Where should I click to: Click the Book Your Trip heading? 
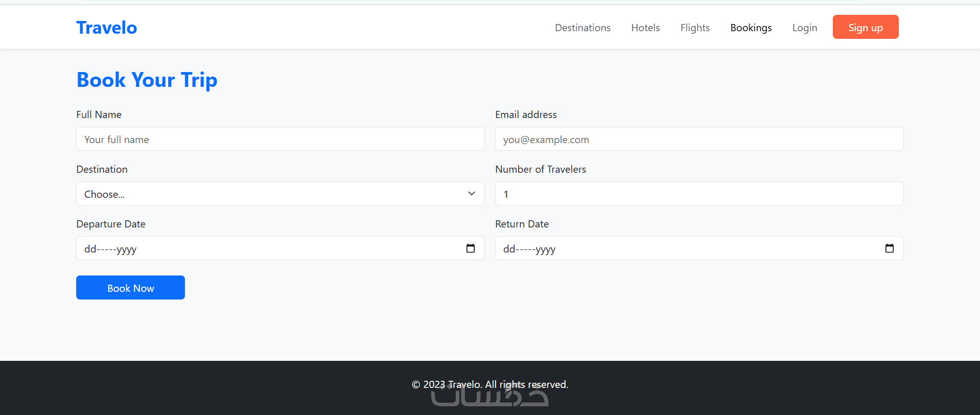pos(147,80)
